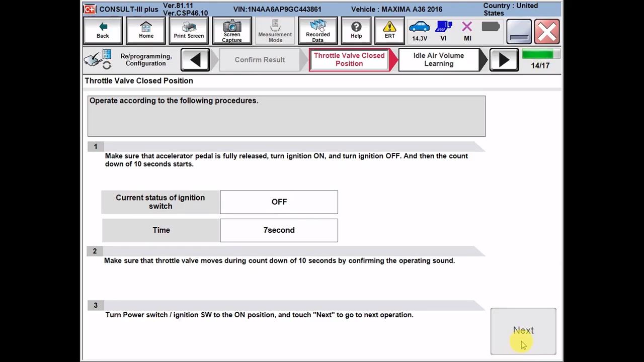Click the Next button
Screen dimensions: 644x362
pyautogui.click(x=523, y=331)
